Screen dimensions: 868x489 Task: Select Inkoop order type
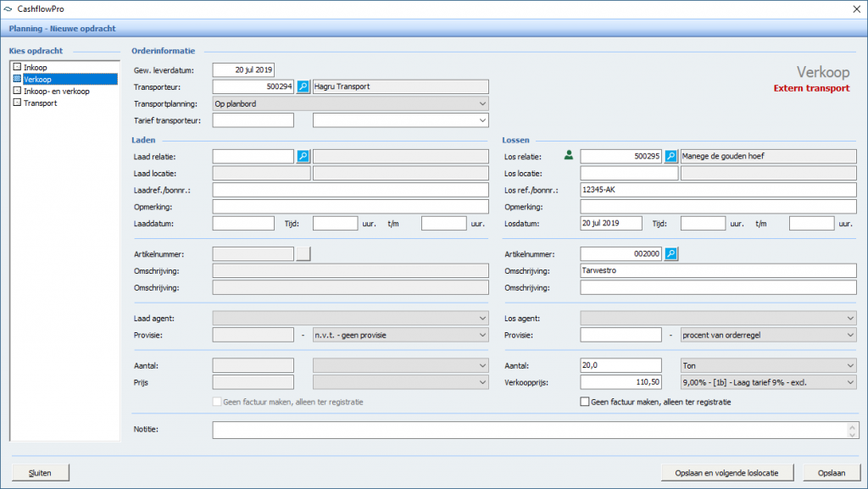[36, 68]
